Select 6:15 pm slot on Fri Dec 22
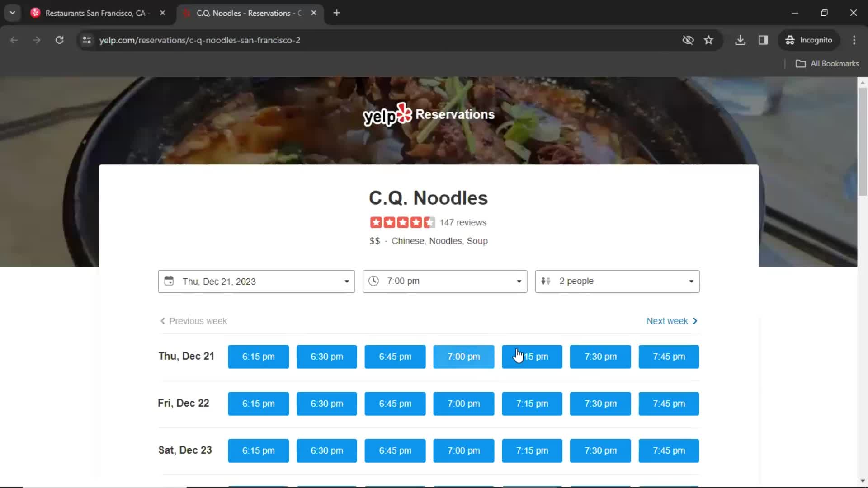The height and width of the screenshot is (488, 868). [x=259, y=404]
